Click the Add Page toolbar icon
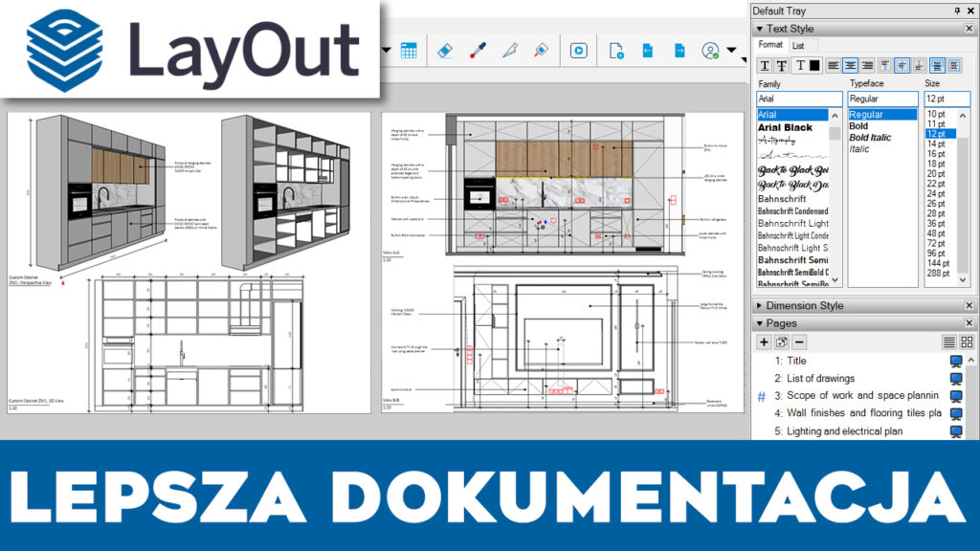980x551 pixels. (x=617, y=51)
